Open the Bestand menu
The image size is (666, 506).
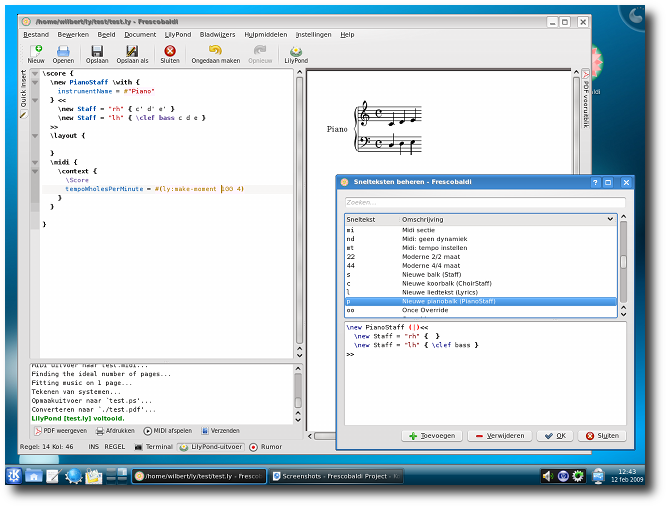tap(36, 35)
